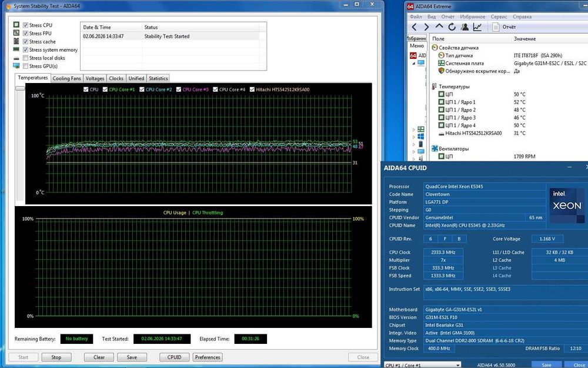The image size is (588, 368).
Task: Enable Stress GPU(s)
Action: point(25,66)
